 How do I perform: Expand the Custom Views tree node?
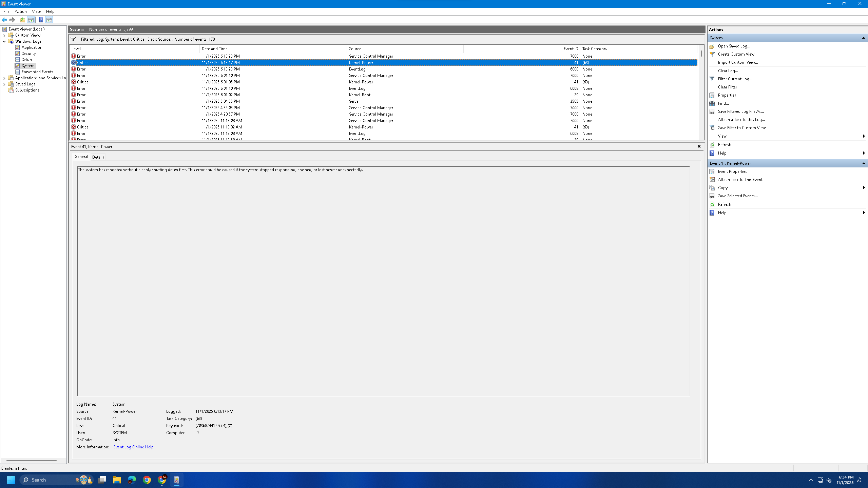(4, 35)
